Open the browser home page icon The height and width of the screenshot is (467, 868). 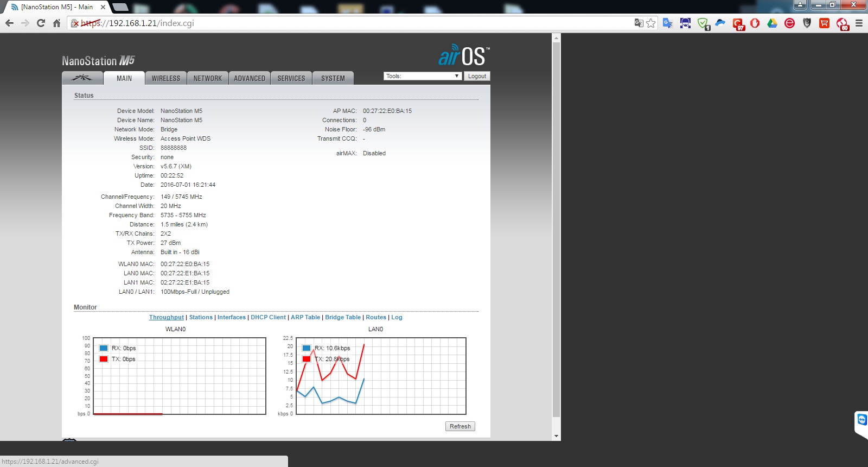pyautogui.click(x=56, y=23)
